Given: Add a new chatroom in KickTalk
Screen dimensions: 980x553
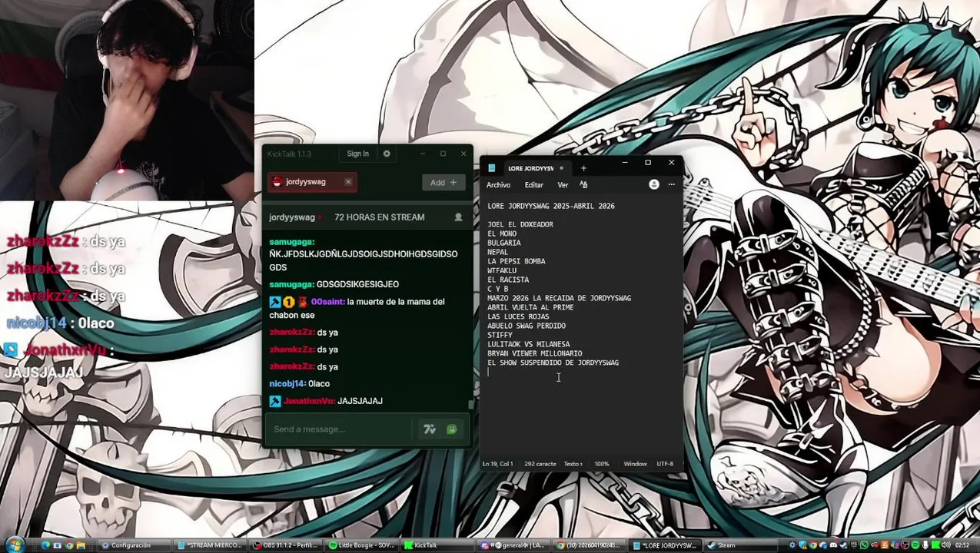Looking at the screenshot, I should click(x=443, y=182).
